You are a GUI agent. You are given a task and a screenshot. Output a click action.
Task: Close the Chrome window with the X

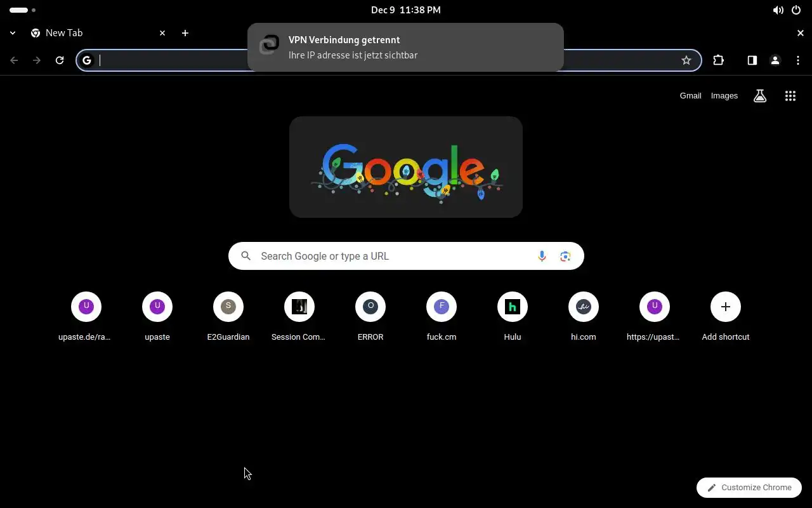click(x=800, y=33)
